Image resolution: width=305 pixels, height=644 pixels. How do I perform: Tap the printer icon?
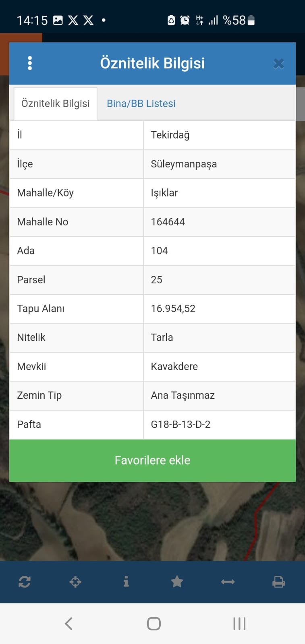(x=278, y=582)
